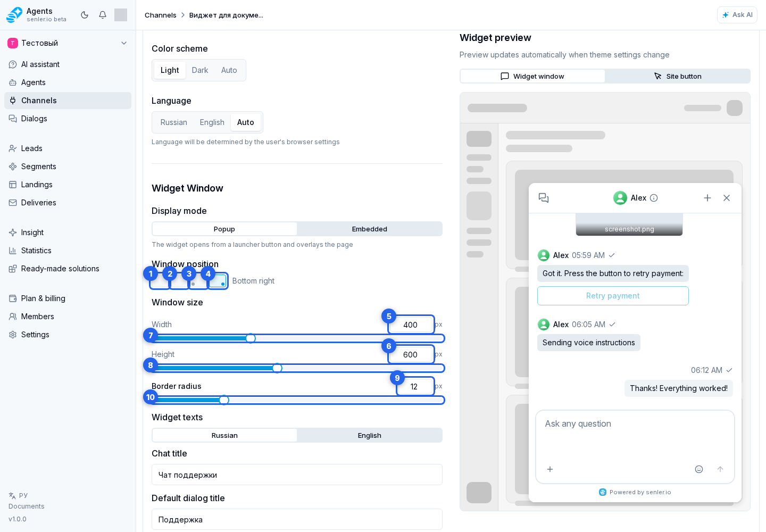Click the Retry payment button
Image resolution: width=766 pixels, height=532 pixels.
point(613,296)
